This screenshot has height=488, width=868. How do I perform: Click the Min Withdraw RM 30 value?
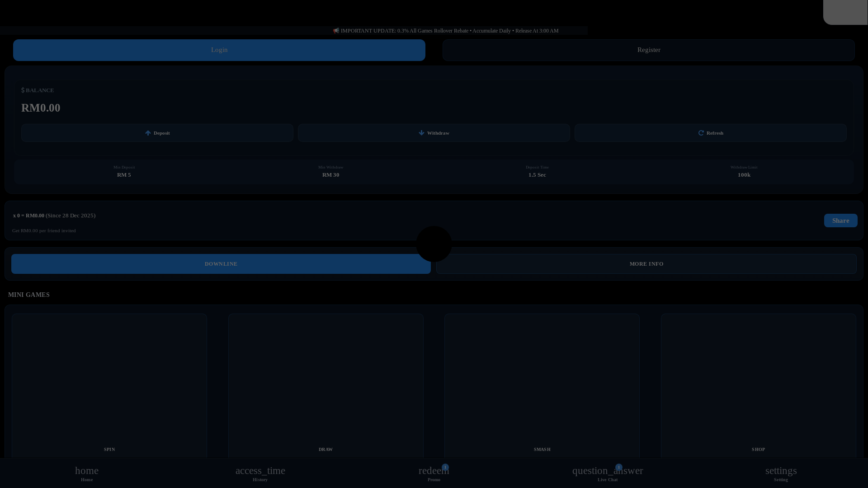pyautogui.click(x=330, y=175)
